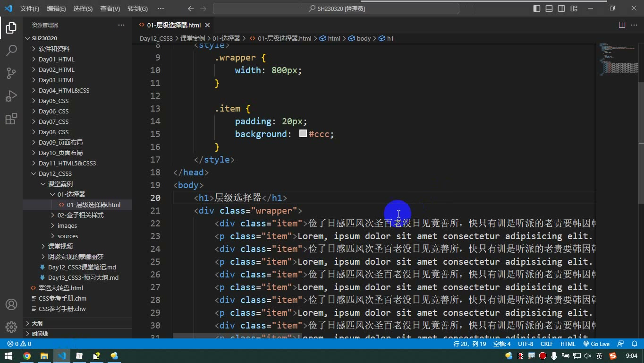Screen dimensions: 644x363
Task: Click the split editor right icon
Action: click(622, 25)
